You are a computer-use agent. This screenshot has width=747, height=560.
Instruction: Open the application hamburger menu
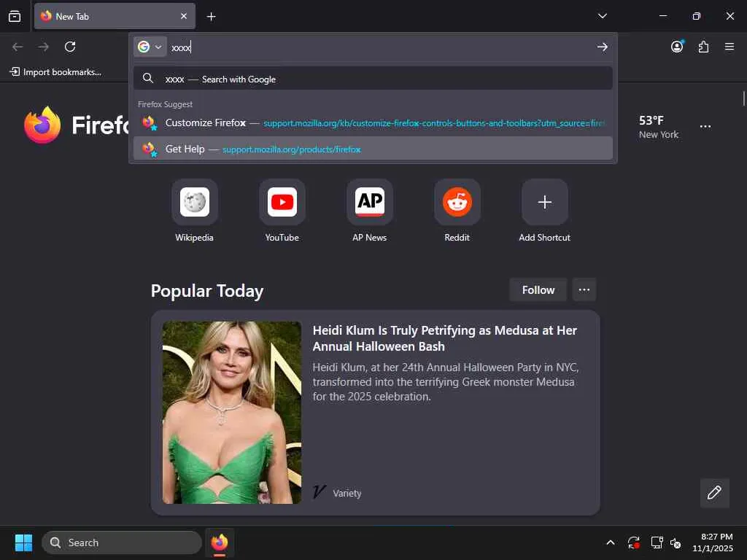pos(729,47)
